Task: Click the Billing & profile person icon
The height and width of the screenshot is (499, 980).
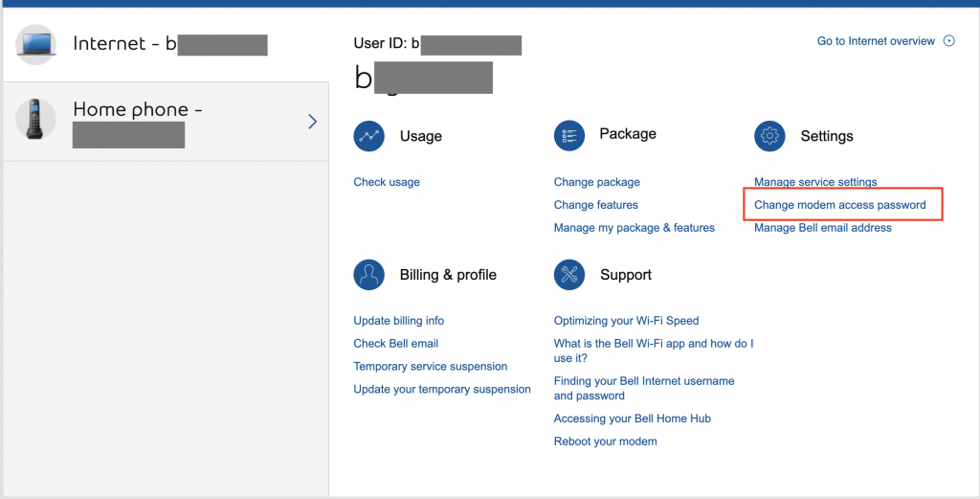Action: 369,275
